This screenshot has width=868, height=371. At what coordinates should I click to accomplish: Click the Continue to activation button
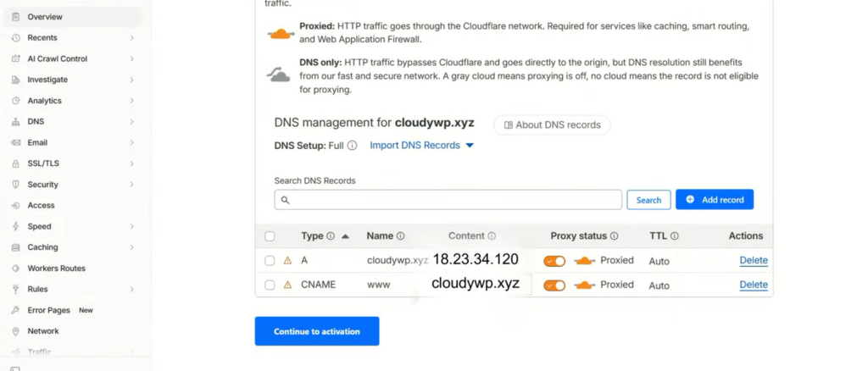point(317,331)
